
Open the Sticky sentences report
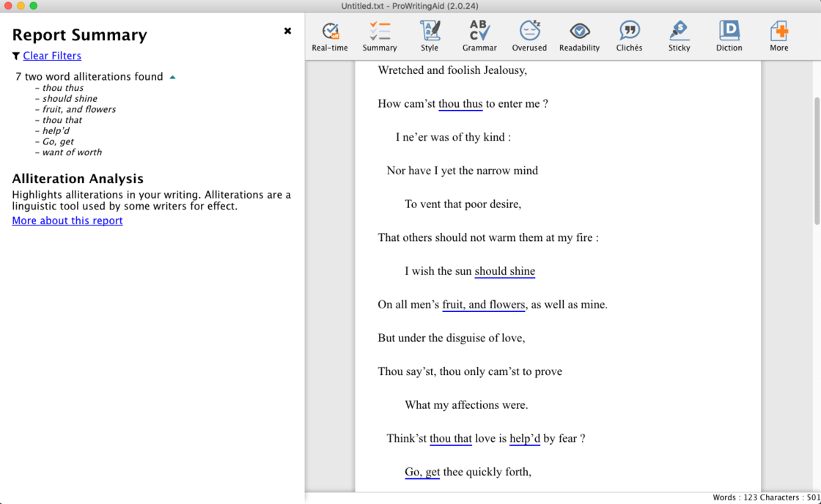click(679, 36)
